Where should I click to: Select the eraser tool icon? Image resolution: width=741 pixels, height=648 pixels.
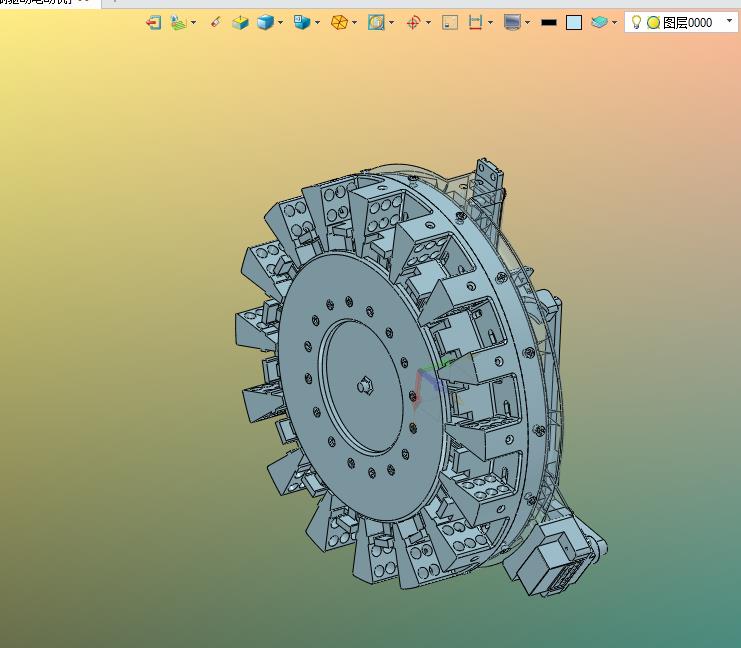[x=215, y=22]
